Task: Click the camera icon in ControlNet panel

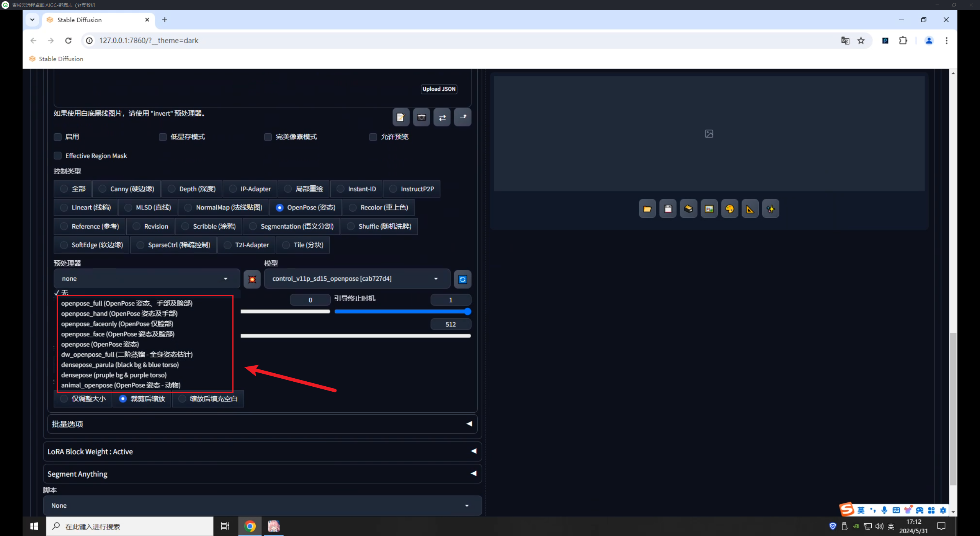Action: [x=421, y=117]
